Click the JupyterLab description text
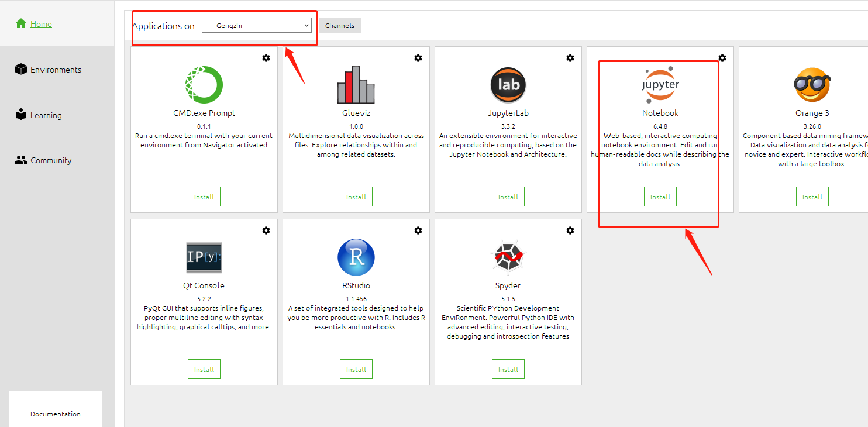Screen dimensions: 868x427 click(x=508, y=145)
